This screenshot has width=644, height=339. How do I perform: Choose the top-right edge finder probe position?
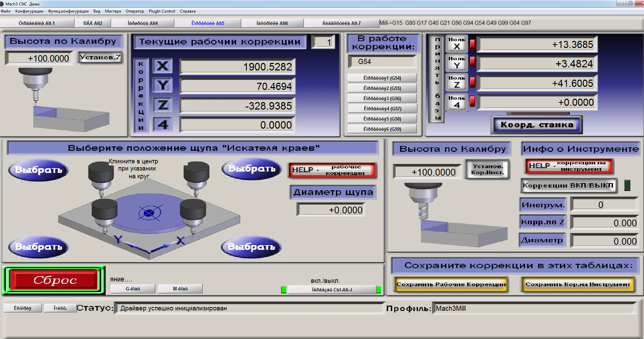click(251, 168)
